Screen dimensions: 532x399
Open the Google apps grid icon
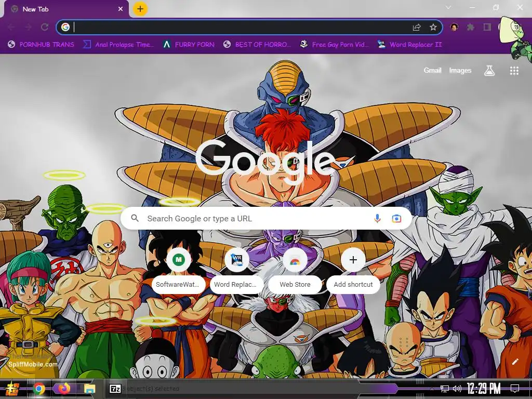(514, 71)
